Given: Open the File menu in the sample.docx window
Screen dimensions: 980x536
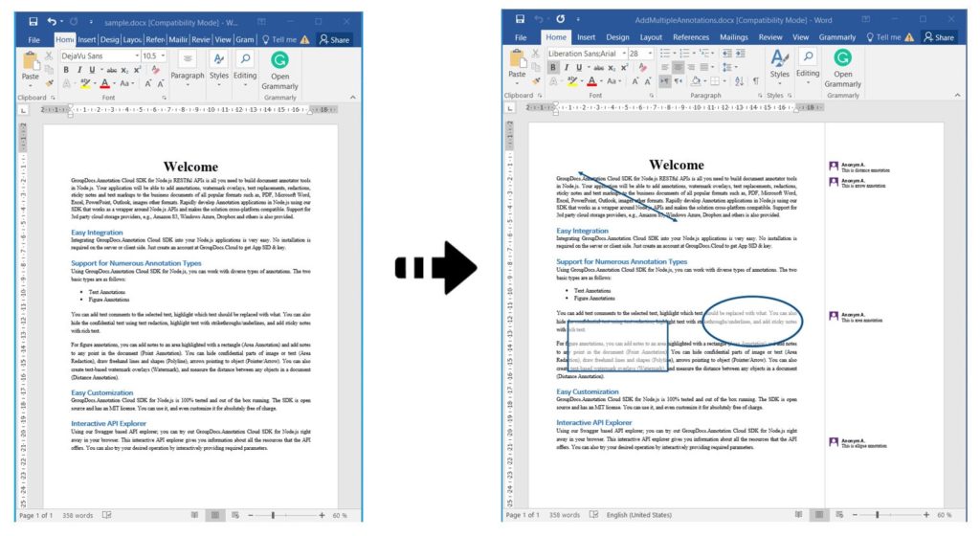Looking at the screenshot, I should pyautogui.click(x=33, y=40).
